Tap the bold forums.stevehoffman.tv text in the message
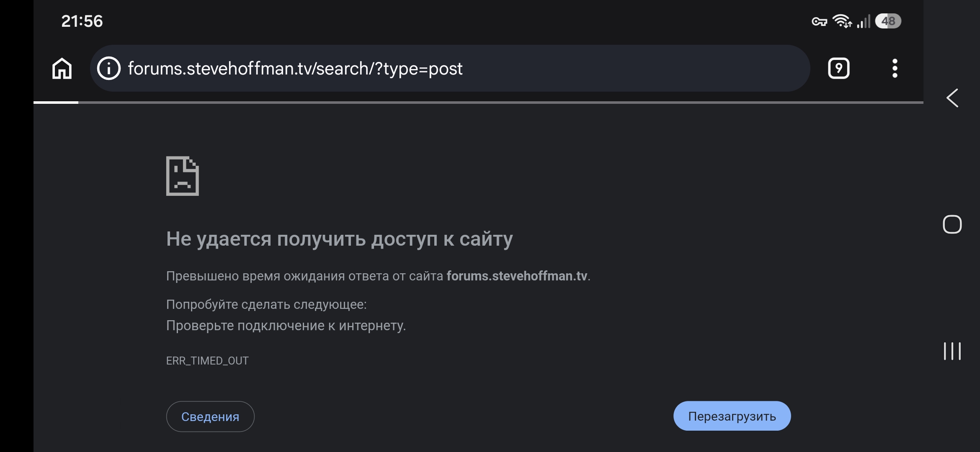980x452 pixels. tap(517, 276)
